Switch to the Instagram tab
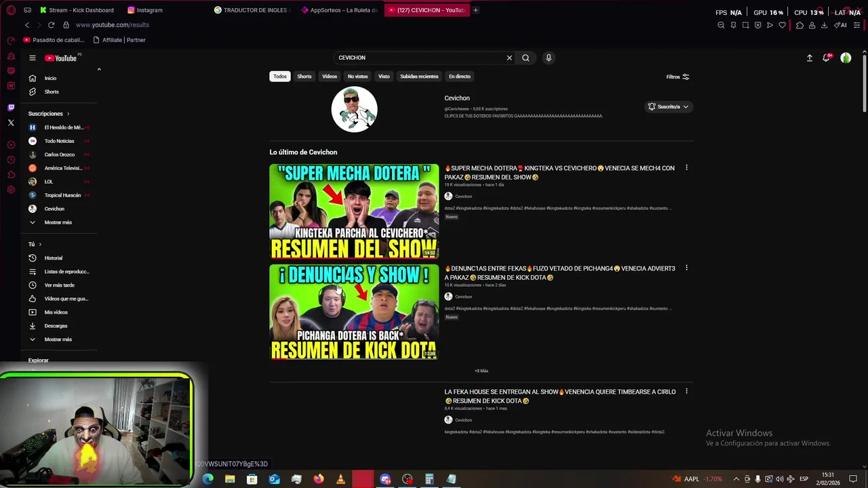868x488 pixels. (x=145, y=10)
